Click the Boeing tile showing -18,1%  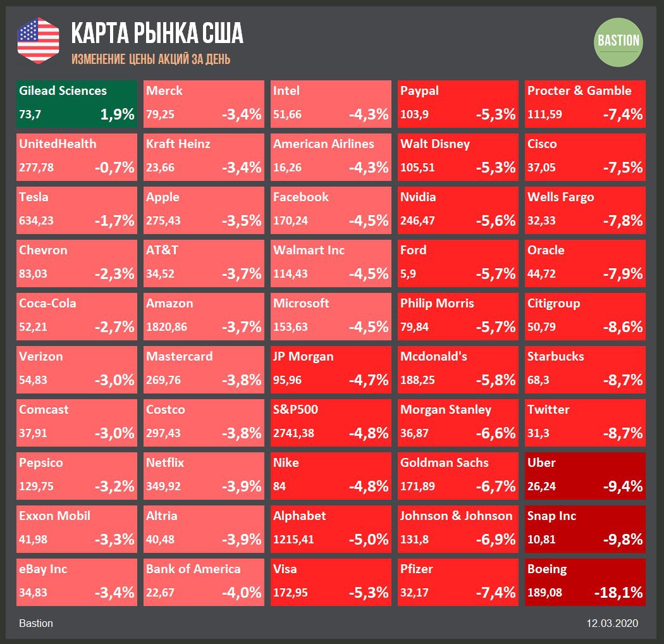[x=585, y=582]
